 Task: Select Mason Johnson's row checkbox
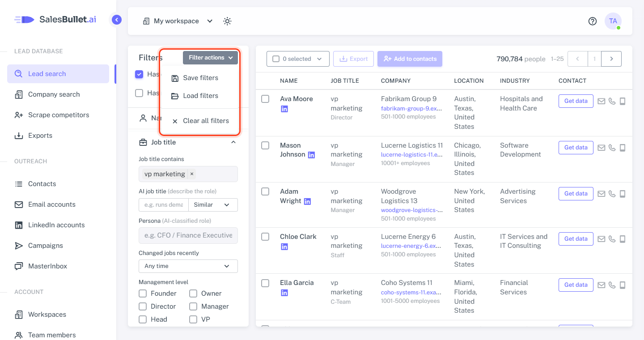click(265, 145)
